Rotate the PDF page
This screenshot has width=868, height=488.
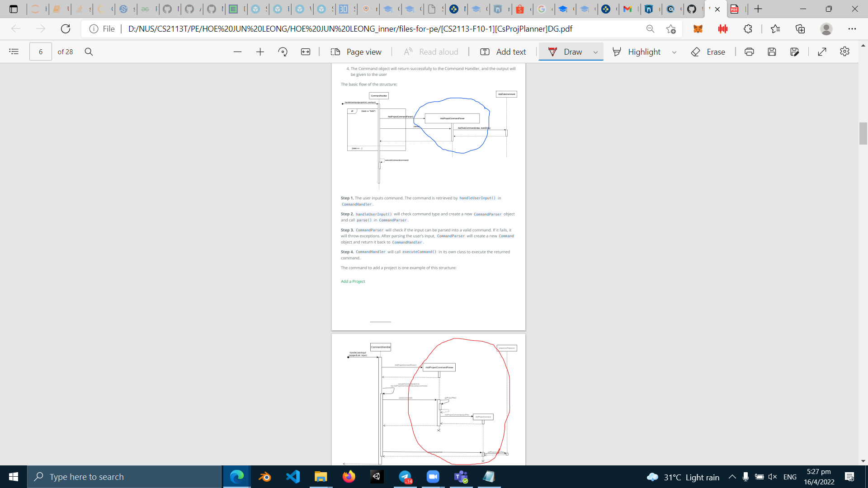click(x=283, y=52)
